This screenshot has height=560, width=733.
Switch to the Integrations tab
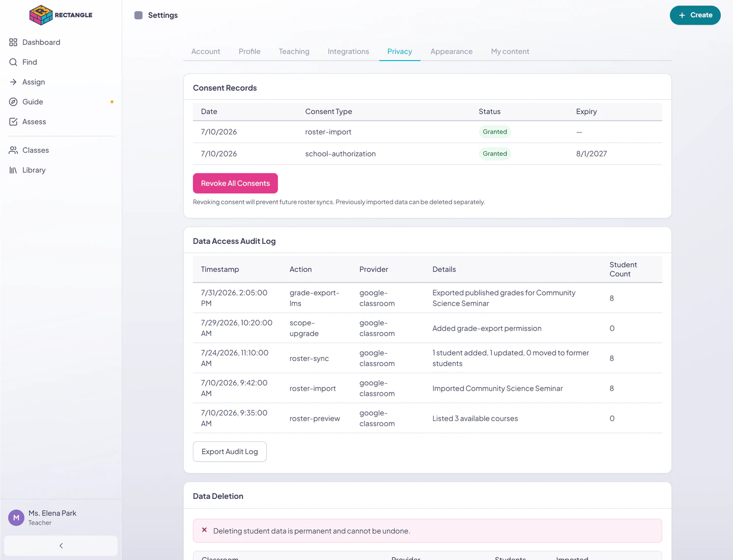click(348, 51)
